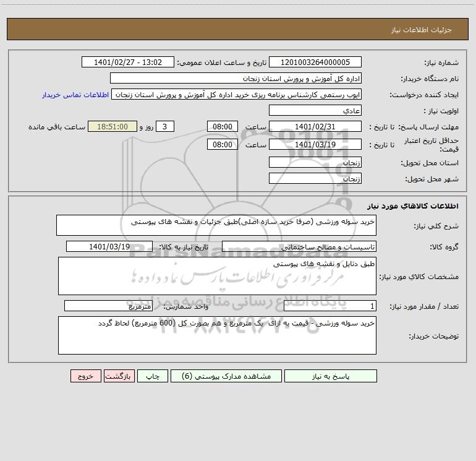Viewport: 476px width, 461px height.
Task: Click general description field خرید سوله ورزشی
Action: pyautogui.click(x=216, y=225)
